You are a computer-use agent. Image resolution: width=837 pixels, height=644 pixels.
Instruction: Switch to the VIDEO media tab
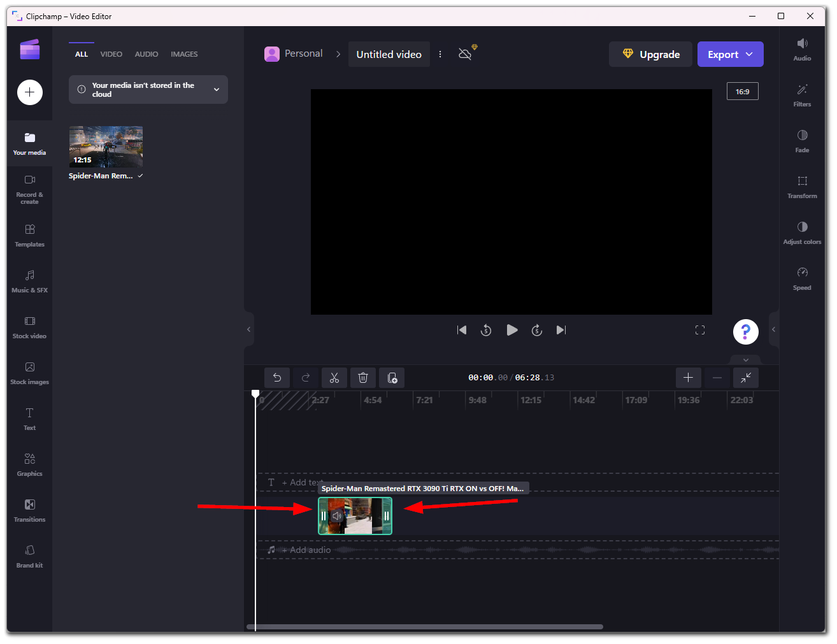111,54
